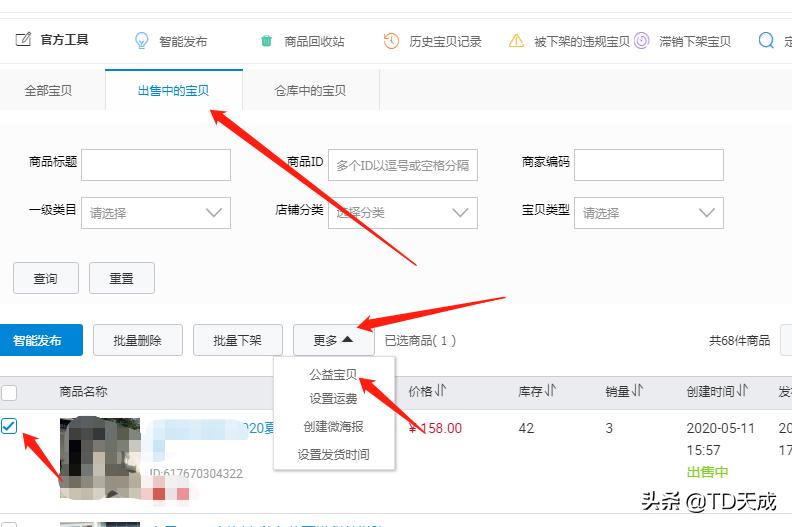
Task: Open 商品回收站 toolbar link
Action: click(314, 41)
